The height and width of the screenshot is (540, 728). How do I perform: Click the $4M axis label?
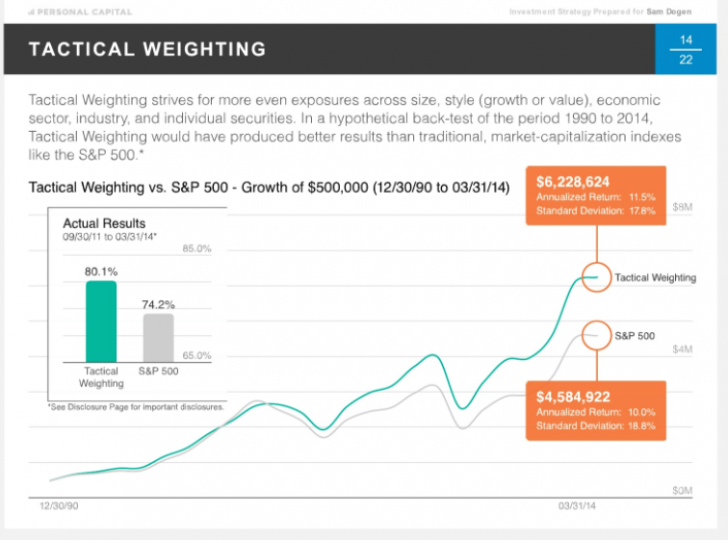coord(682,349)
